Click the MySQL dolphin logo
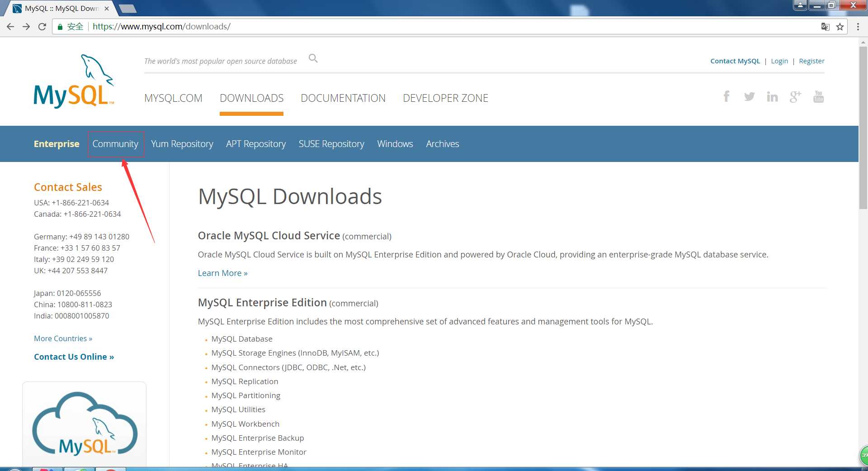This screenshot has width=868, height=471. (74, 81)
